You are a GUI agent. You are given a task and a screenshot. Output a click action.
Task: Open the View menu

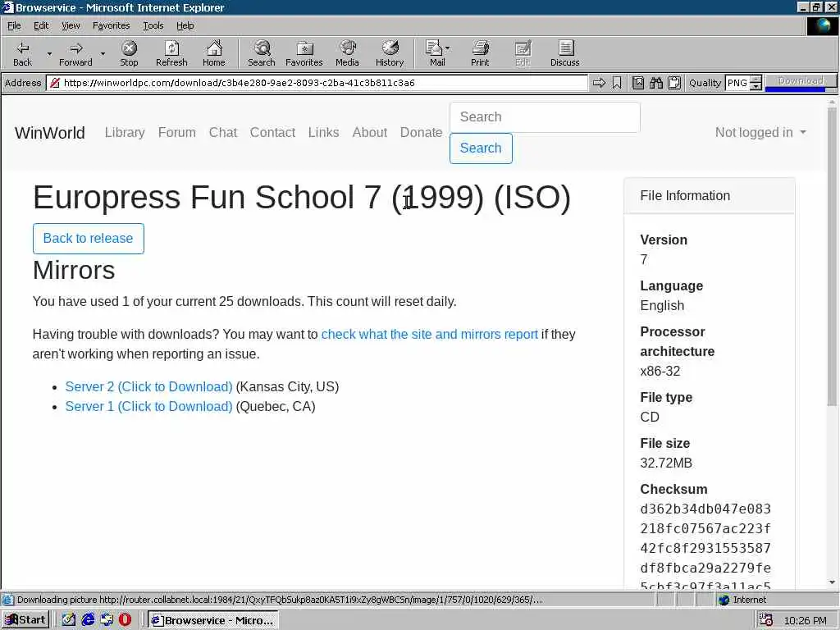[x=71, y=25]
